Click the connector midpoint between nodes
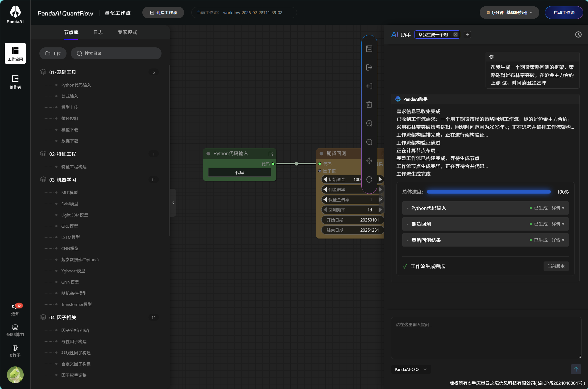Image resolution: width=588 pixels, height=389 pixels. click(x=296, y=164)
